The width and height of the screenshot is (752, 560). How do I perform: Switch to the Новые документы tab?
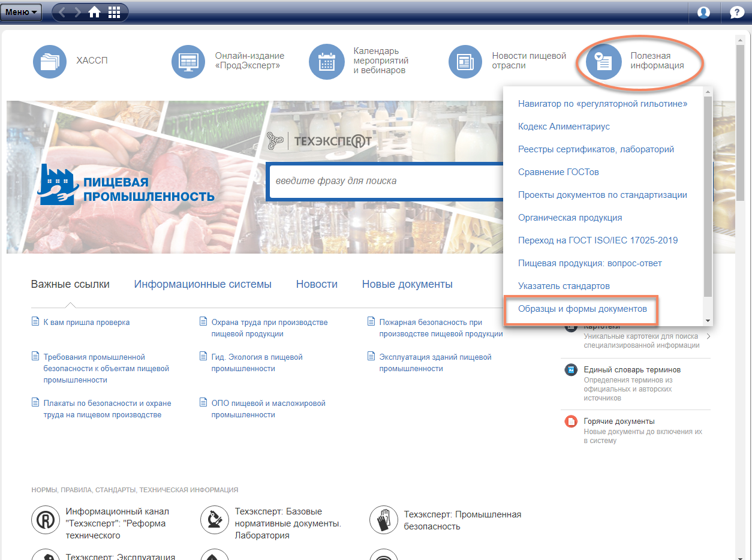407,284
